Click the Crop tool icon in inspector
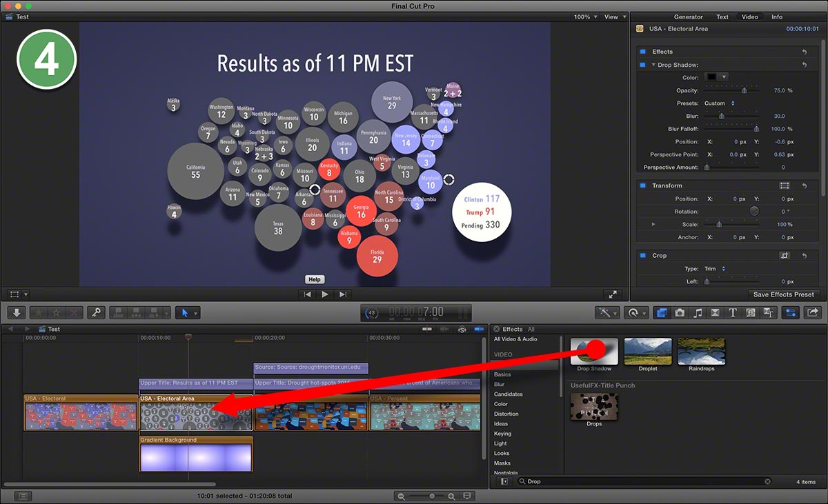 [785, 256]
